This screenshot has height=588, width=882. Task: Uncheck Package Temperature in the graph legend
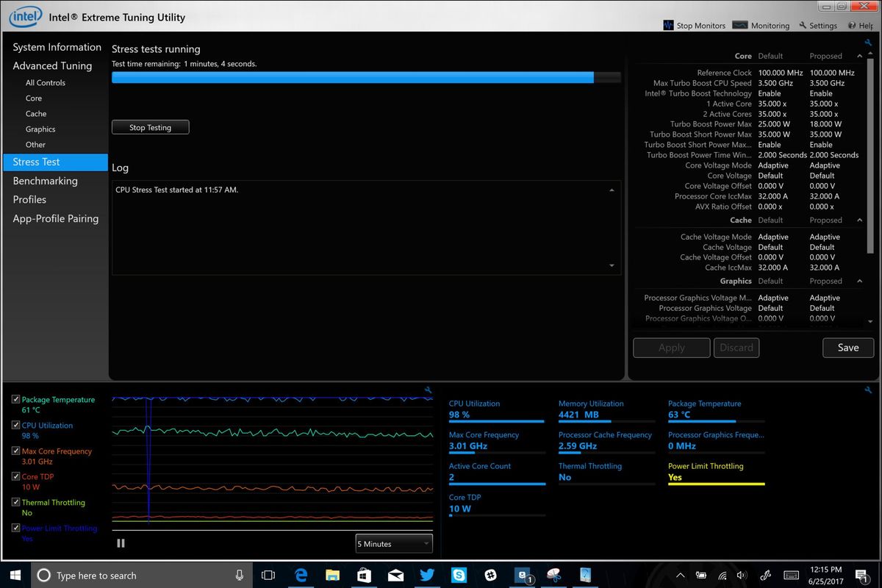17,399
